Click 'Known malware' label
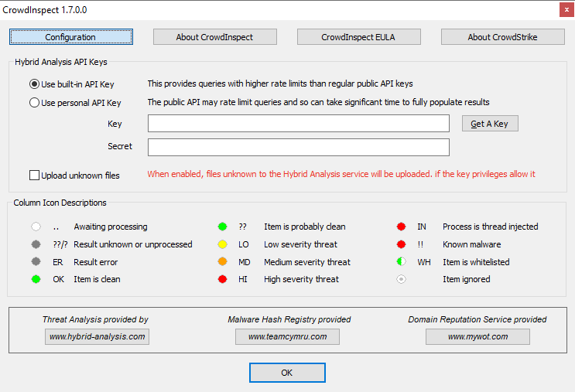Viewport: 575px width, 392px height. click(471, 244)
